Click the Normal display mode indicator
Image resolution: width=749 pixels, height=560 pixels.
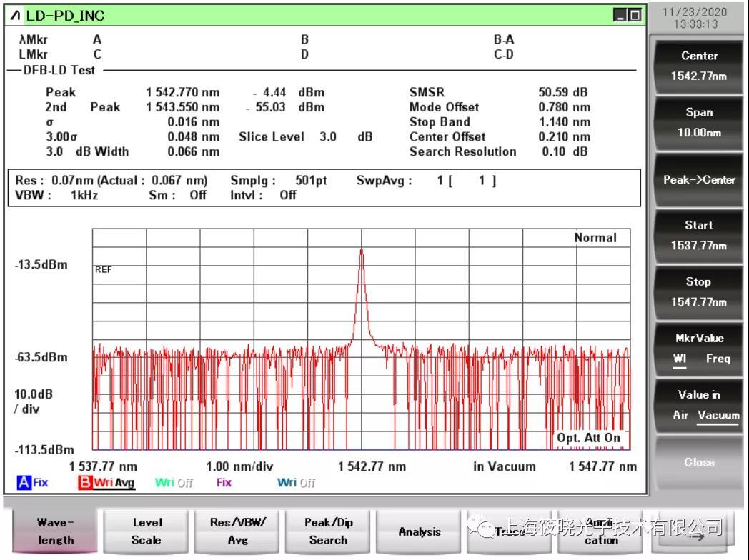click(x=594, y=237)
